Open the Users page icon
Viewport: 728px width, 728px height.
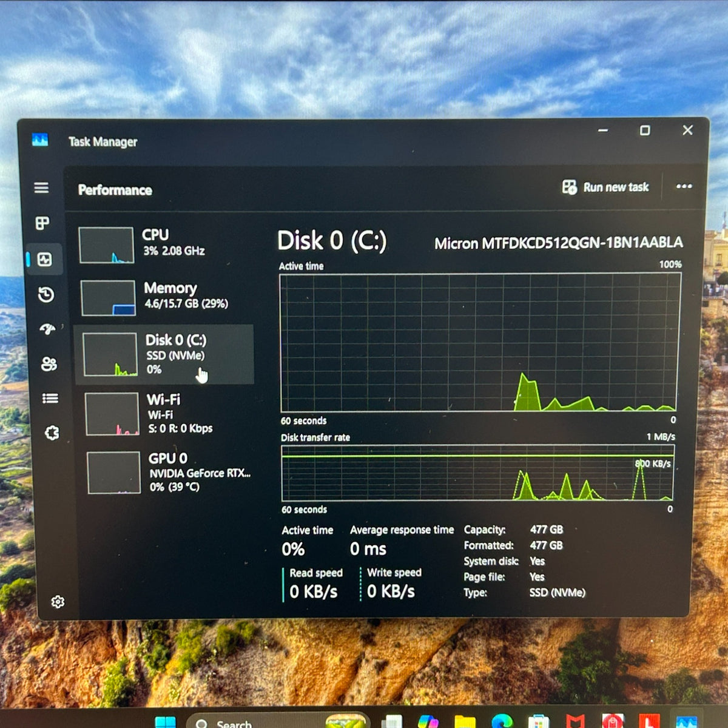[49, 364]
